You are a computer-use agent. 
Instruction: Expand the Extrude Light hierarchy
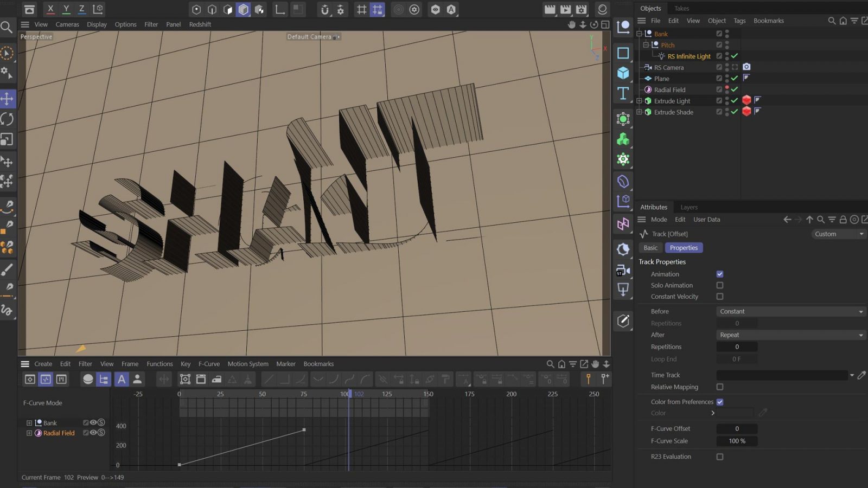639,100
